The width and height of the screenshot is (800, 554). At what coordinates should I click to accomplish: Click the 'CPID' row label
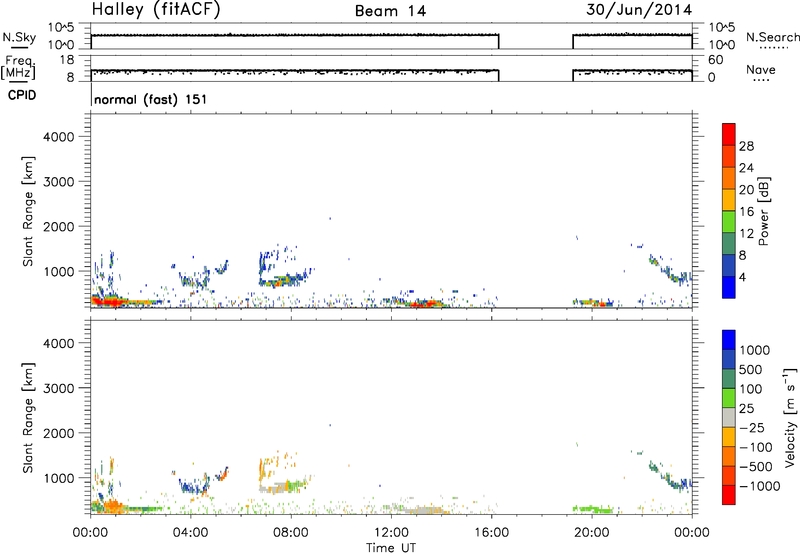22,95
